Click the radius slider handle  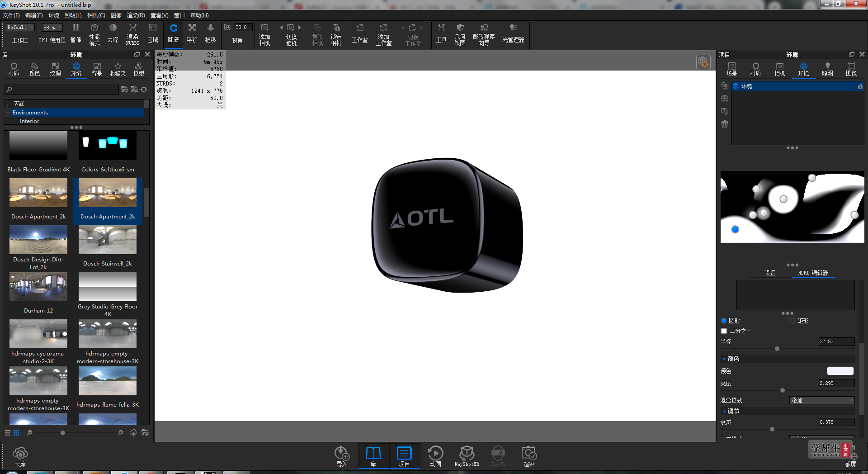pos(777,349)
